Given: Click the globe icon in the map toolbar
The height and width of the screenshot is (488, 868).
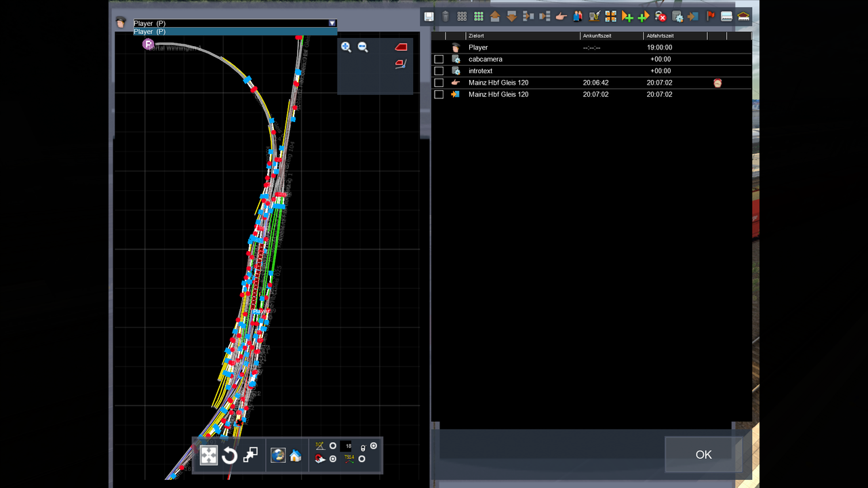Looking at the screenshot, I should [277, 455].
